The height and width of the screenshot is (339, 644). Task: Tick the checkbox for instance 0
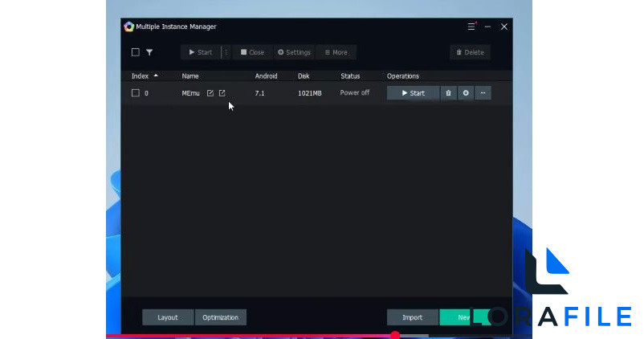coord(136,93)
